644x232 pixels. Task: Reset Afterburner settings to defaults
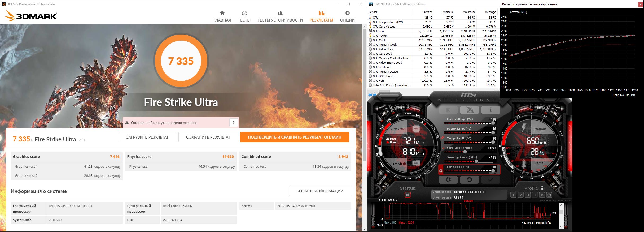469,180
